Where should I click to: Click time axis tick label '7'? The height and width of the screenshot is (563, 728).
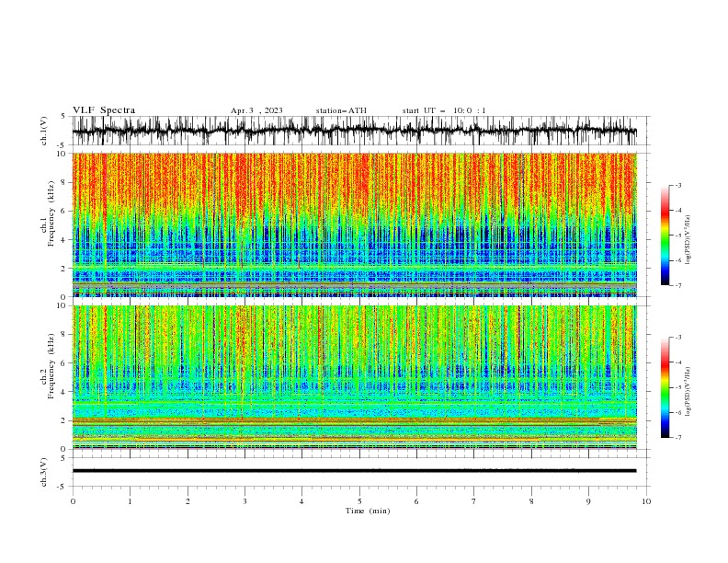474,501
